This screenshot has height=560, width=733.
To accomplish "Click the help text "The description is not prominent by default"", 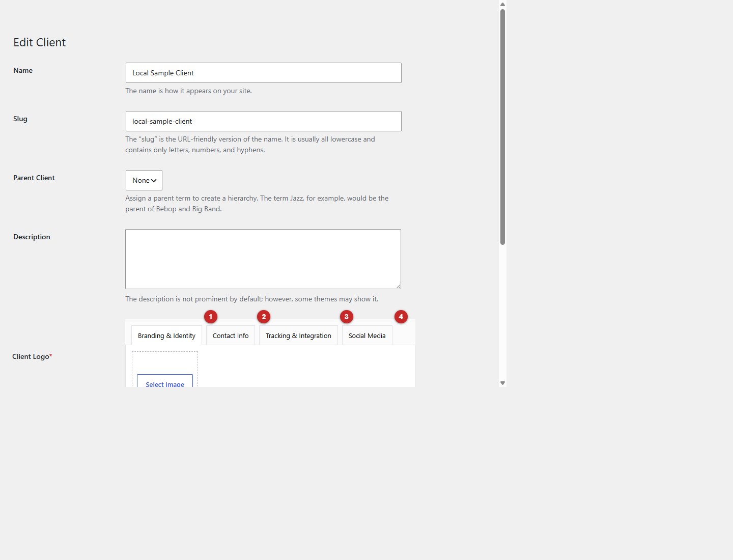I will click(x=252, y=299).
